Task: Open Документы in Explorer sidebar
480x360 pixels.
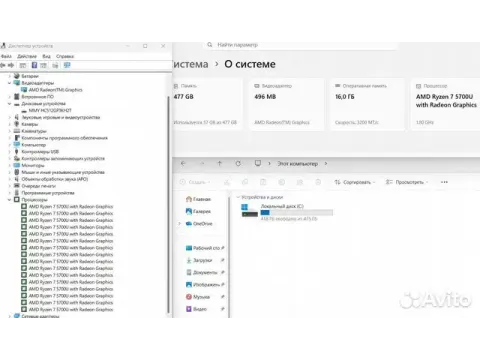Action: 202,273
